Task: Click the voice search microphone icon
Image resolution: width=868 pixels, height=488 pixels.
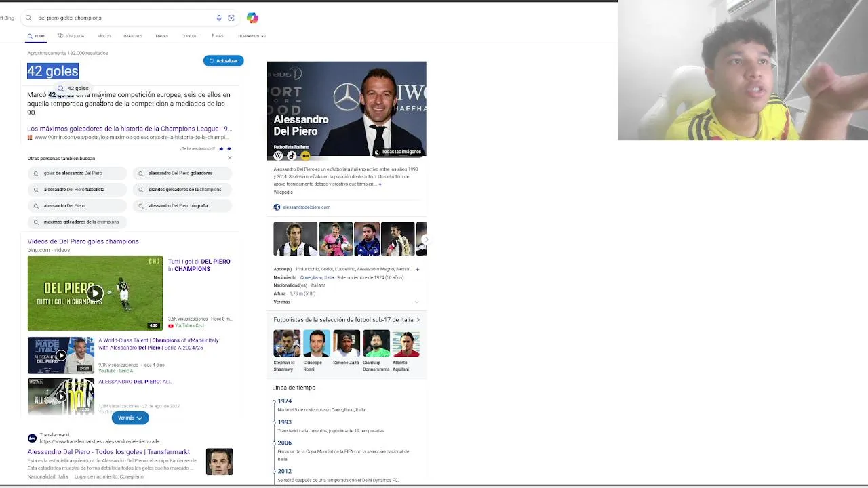Action: click(x=218, y=18)
